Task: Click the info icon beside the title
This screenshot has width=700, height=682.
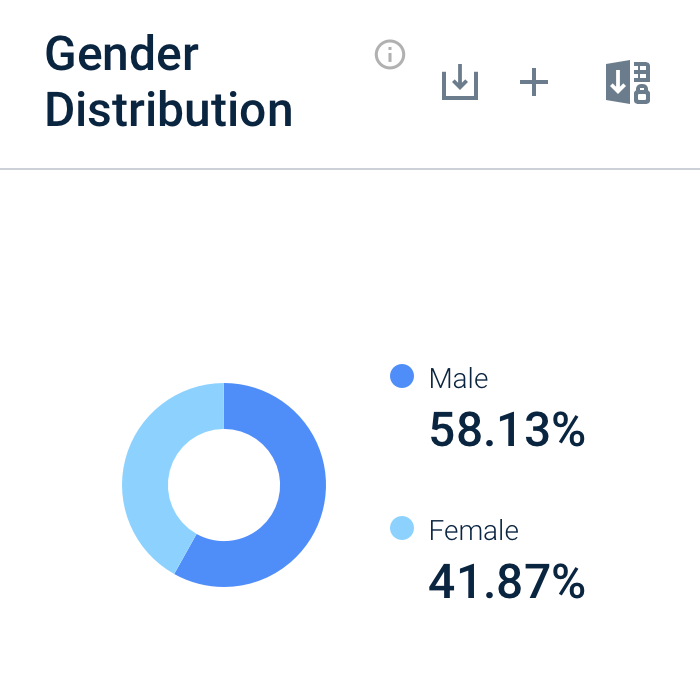Action: 389,55
